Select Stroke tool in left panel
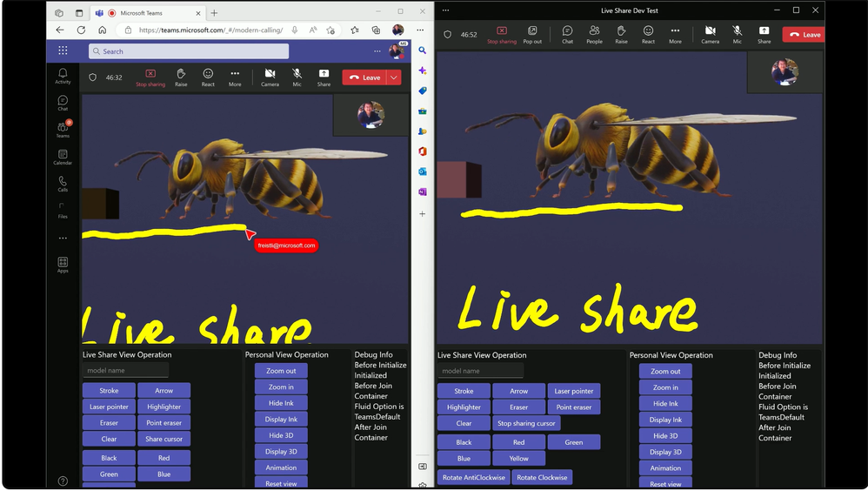The image size is (868, 491). [109, 391]
